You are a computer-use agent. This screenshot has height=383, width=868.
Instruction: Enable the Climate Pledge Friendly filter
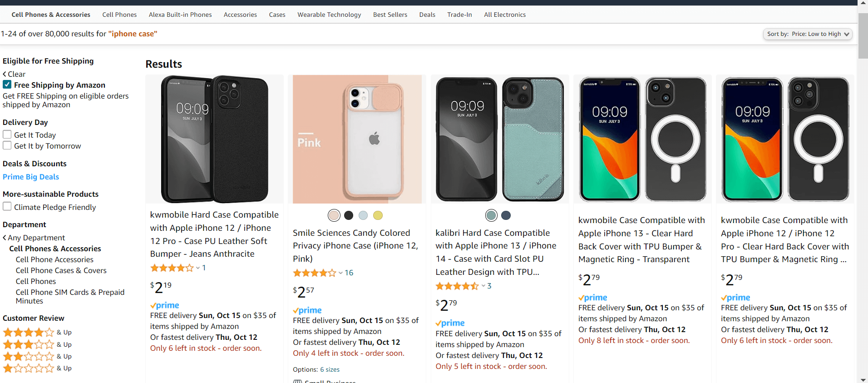[x=7, y=206]
